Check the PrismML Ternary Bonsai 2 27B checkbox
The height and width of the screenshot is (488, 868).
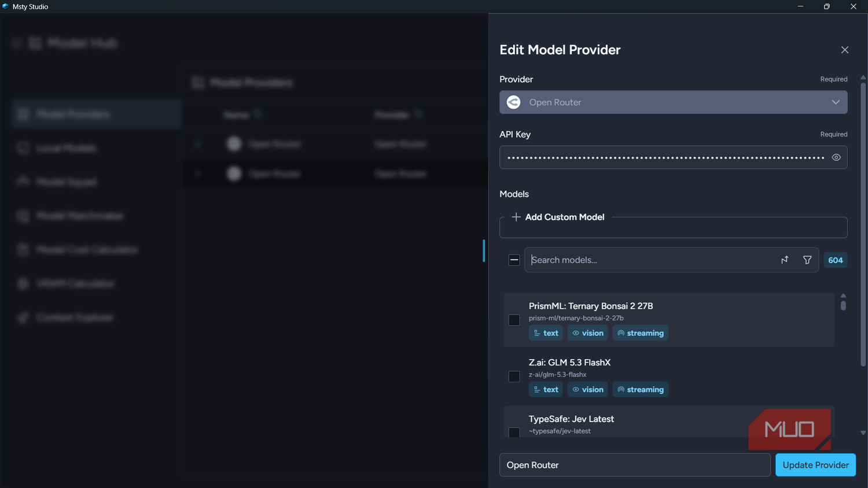click(x=514, y=320)
